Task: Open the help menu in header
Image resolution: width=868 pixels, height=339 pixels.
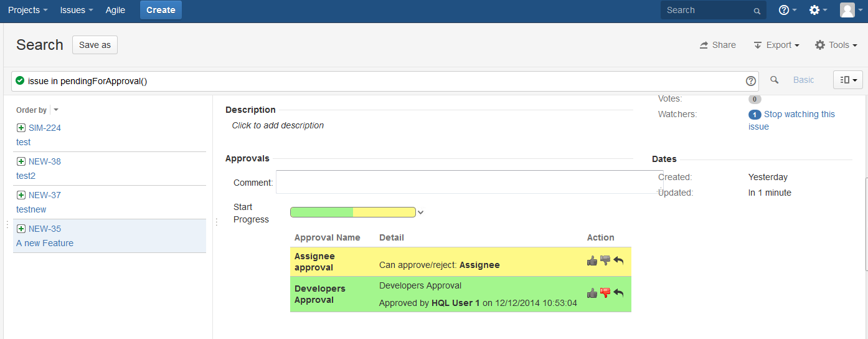Action: click(787, 10)
